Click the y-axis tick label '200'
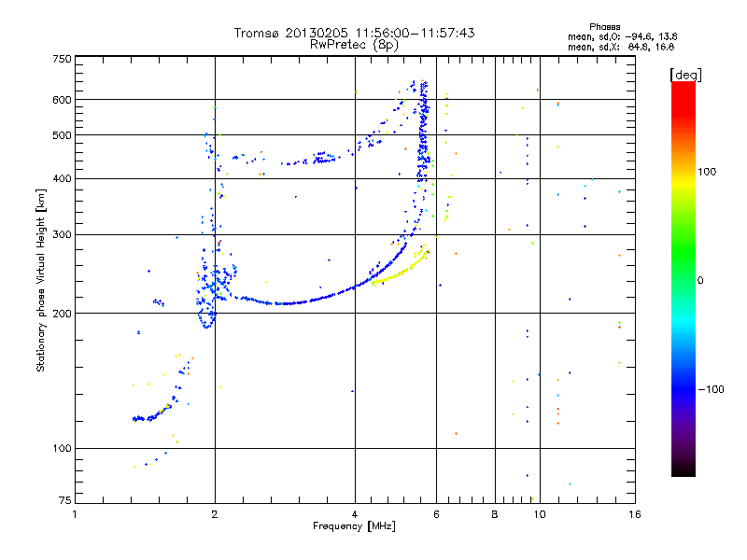 (x=62, y=314)
